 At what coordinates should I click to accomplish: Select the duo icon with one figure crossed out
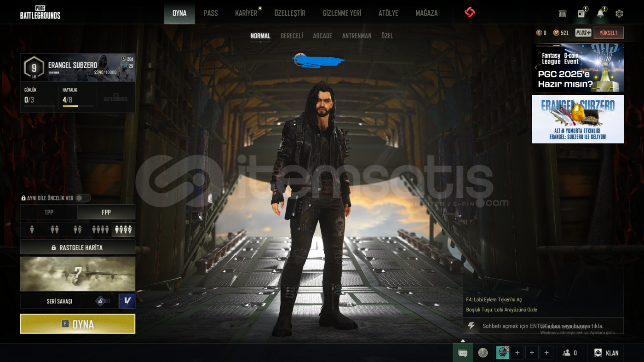pyautogui.click(x=77, y=229)
